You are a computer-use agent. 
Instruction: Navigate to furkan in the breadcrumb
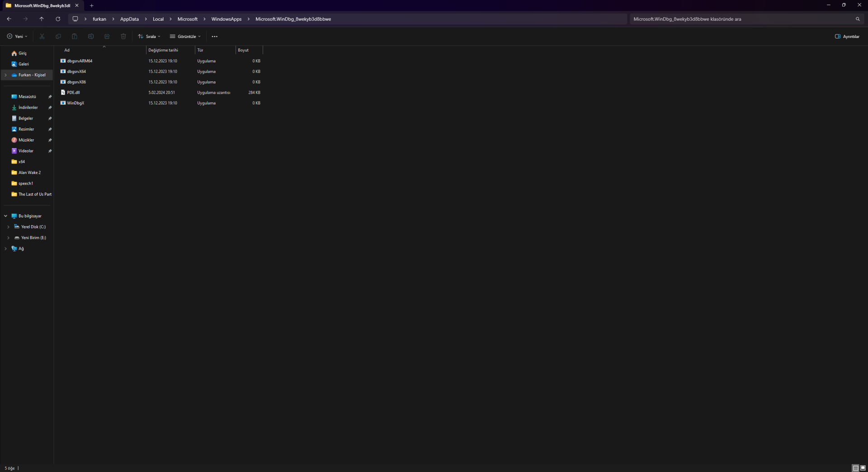coord(99,19)
